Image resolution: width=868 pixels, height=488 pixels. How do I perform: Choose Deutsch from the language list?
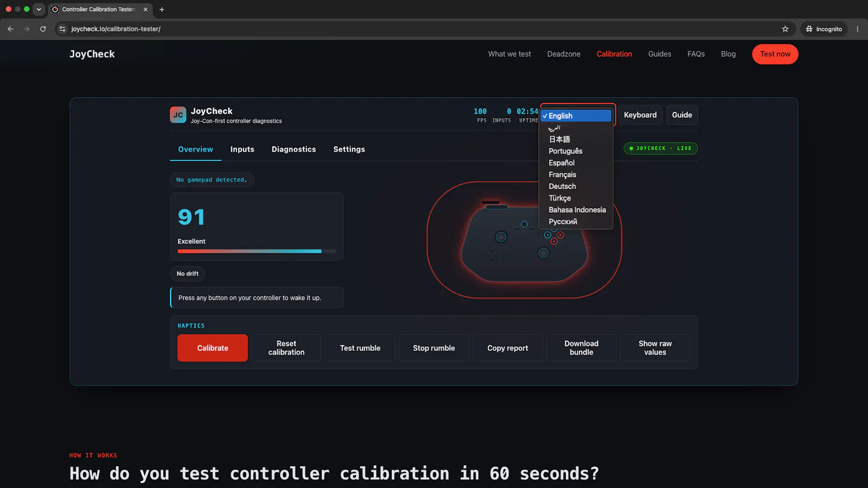pyautogui.click(x=576, y=187)
